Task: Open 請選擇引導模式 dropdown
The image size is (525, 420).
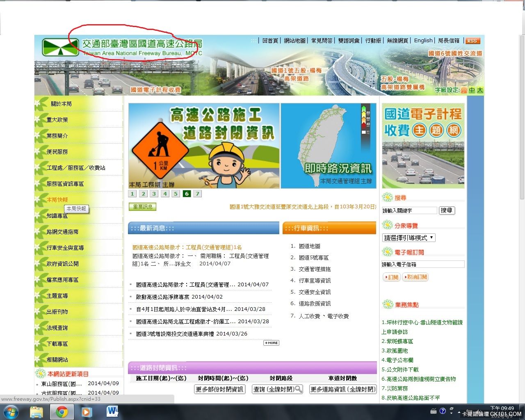Action: point(409,238)
